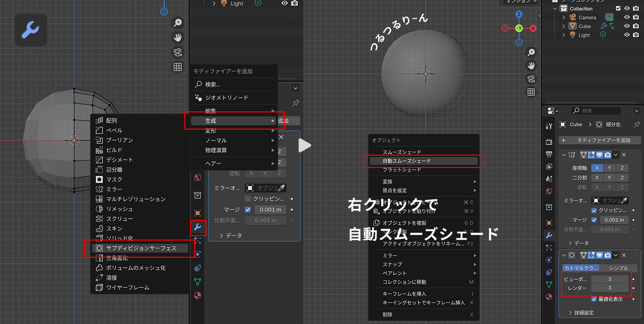
Task: Expand the データ section in right panel
Action: point(578,243)
